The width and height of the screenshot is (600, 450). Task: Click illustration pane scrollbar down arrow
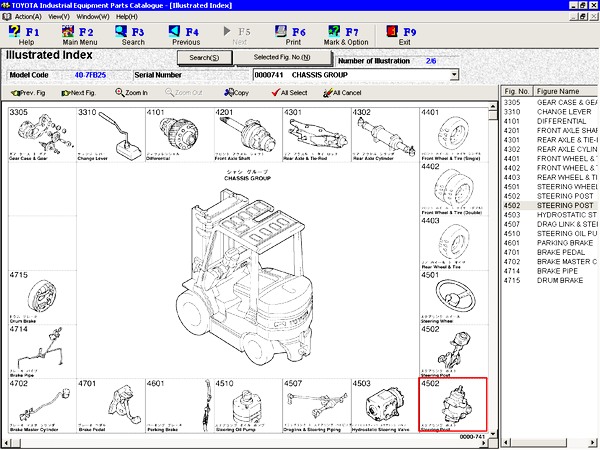493,434
